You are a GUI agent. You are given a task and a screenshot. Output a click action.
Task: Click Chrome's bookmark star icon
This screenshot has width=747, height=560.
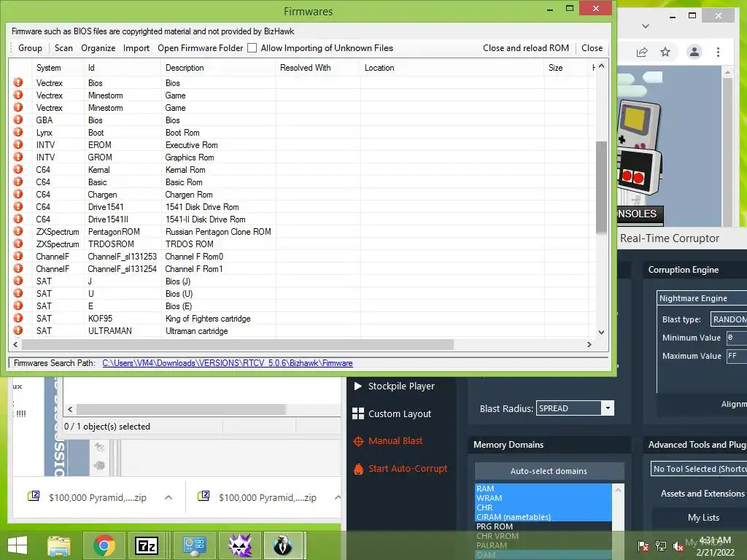tap(665, 52)
